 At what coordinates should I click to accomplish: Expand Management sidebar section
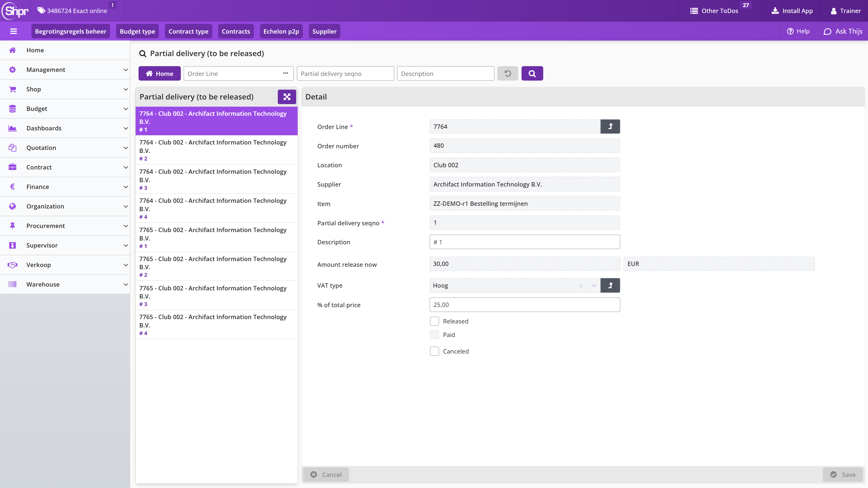tap(65, 70)
